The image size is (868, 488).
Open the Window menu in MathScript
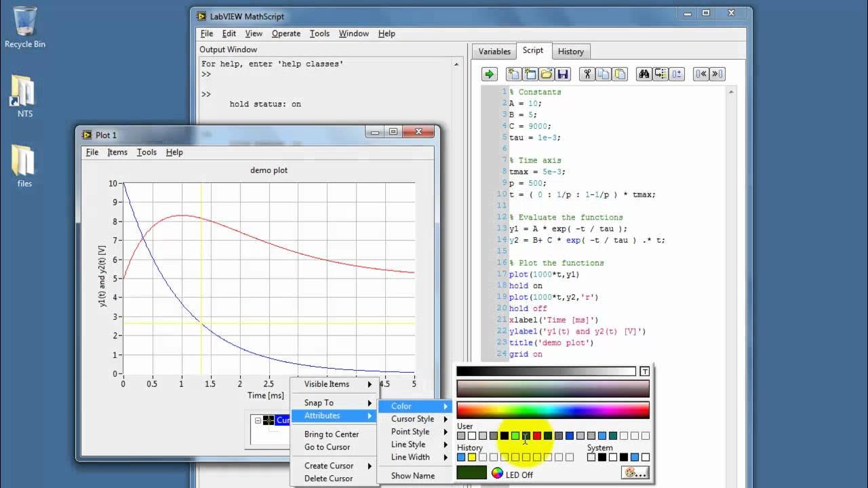pyautogui.click(x=354, y=33)
